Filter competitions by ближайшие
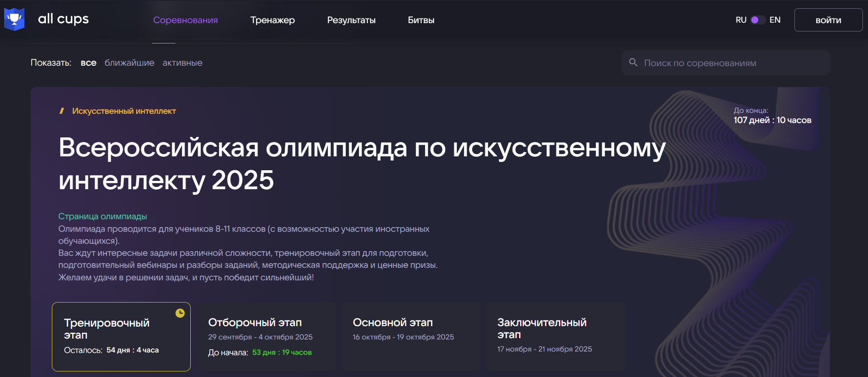 click(129, 63)
